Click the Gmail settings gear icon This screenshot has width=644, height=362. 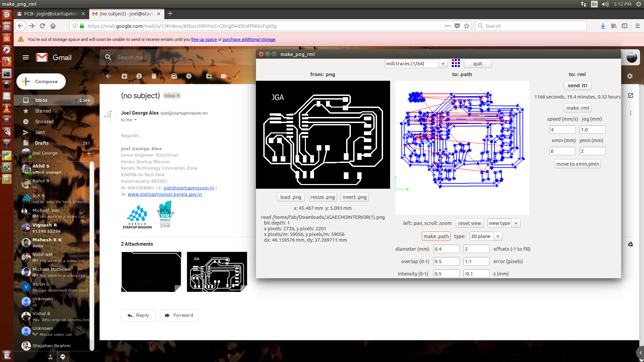630,76
